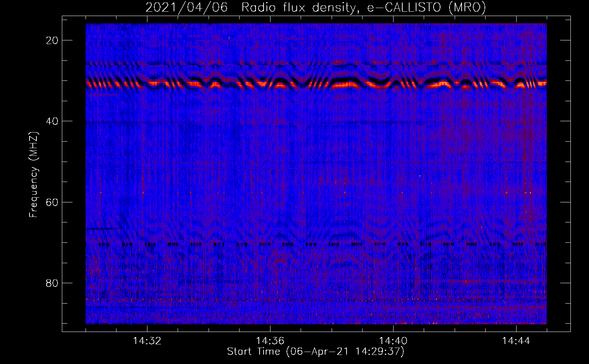
Task: Click the plot title '2021/04/06 Radio flux density, e-CALLISTO (MRO)'
Action: point(316,7)
